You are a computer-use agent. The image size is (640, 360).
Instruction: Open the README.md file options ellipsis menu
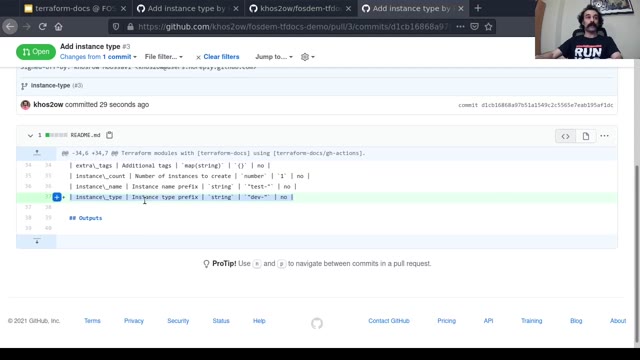coord(604,136)
